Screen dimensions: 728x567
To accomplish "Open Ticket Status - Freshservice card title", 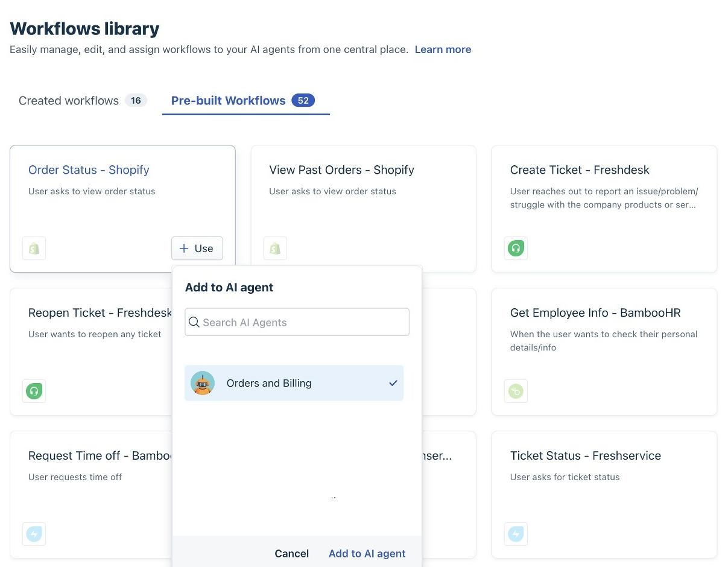I will pyautogui.click(x=586, y=456).
